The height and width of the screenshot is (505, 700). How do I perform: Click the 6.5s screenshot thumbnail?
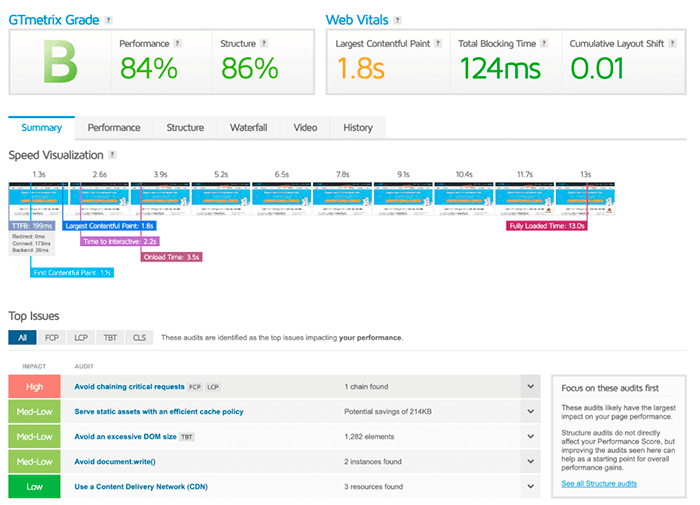282,199
